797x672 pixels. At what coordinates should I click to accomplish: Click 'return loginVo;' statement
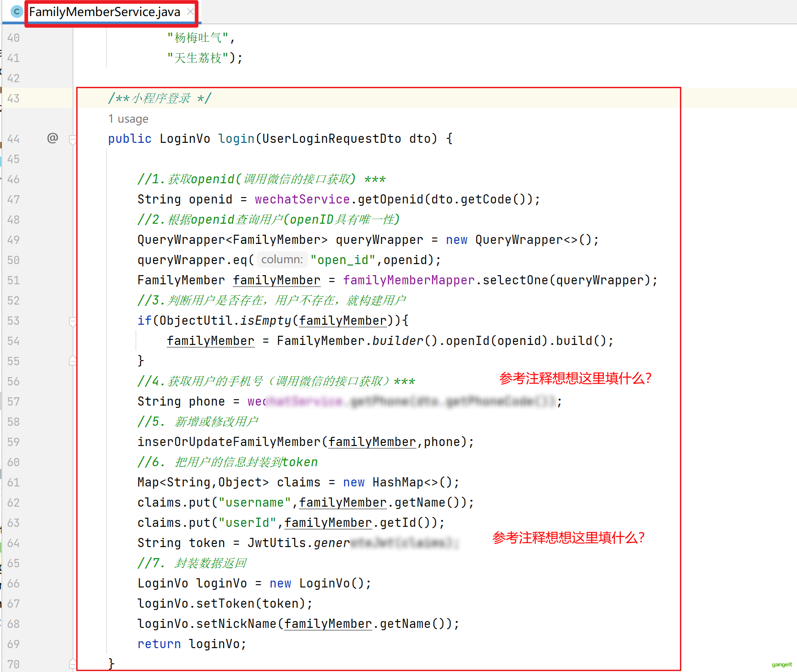[192, 644]
